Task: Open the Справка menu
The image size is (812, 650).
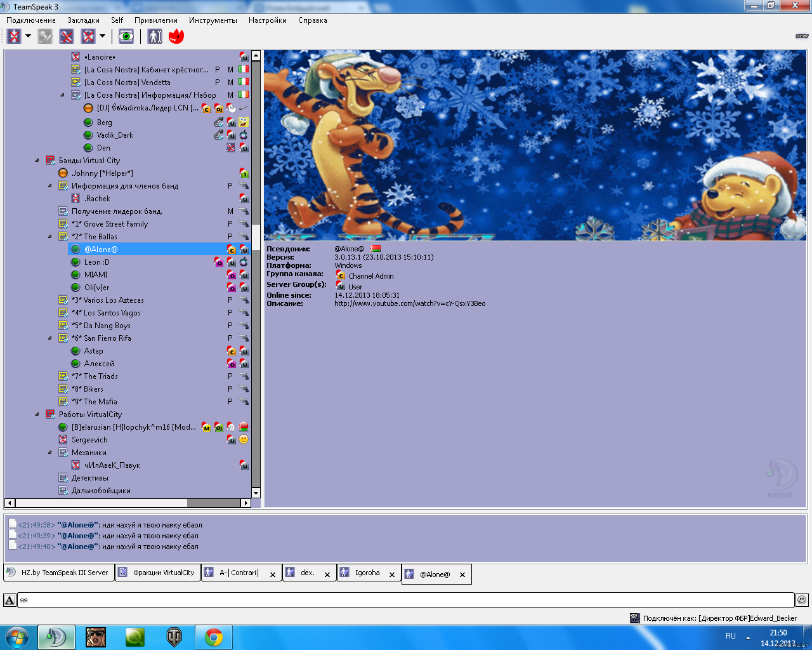Action: tap(313, 20)
